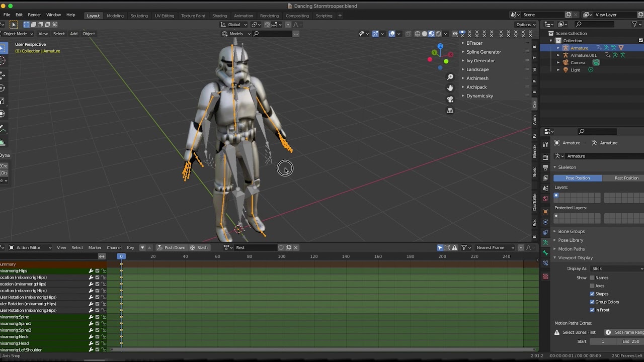
Task: Open the View Layer properties tab icon
Action: 545,177
